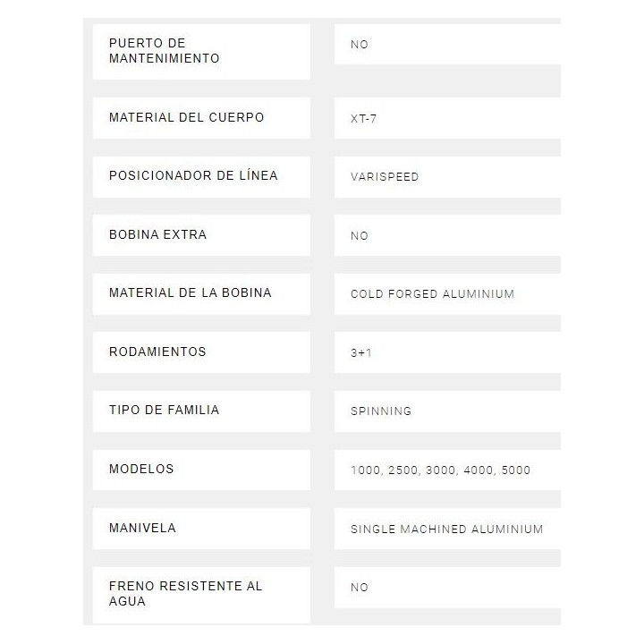The image size is (644, 644).
Task: Click the FRENO RESISTENTE AL AGUA label
Action: pyautogui.click(x=185, y=594)
